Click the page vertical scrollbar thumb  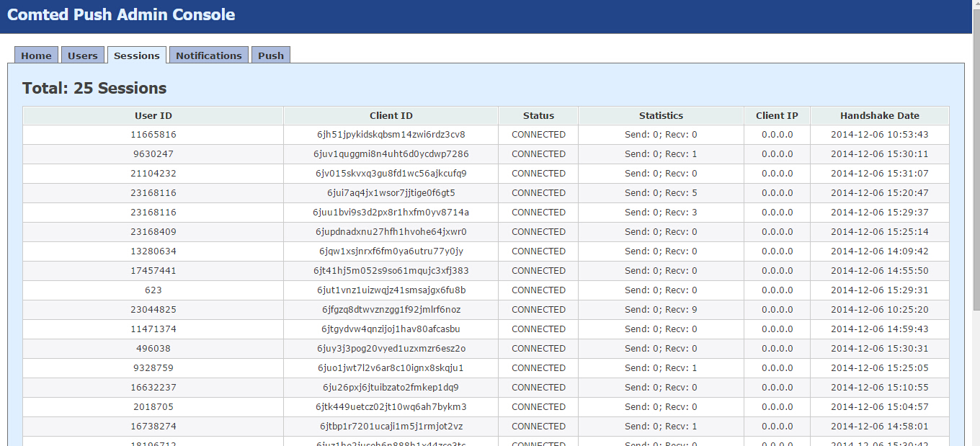976,161
